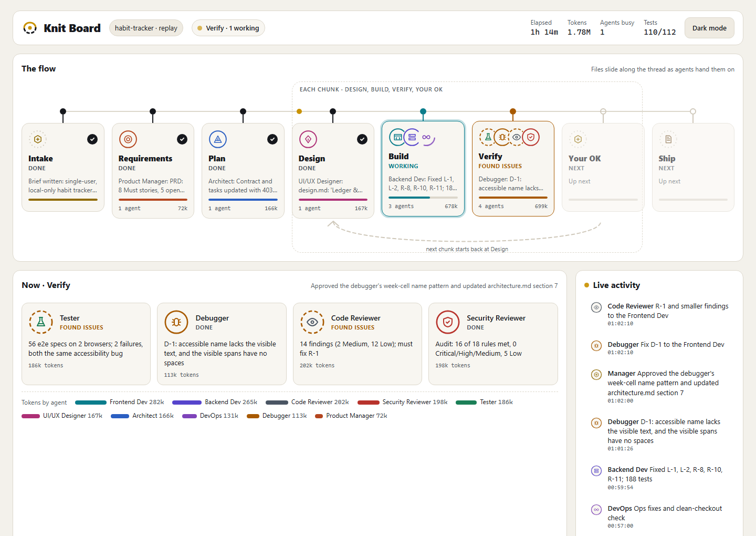Click the Debugger 113k legend label
This screenshot has height=536, width=756.
(x=285, y=416)
